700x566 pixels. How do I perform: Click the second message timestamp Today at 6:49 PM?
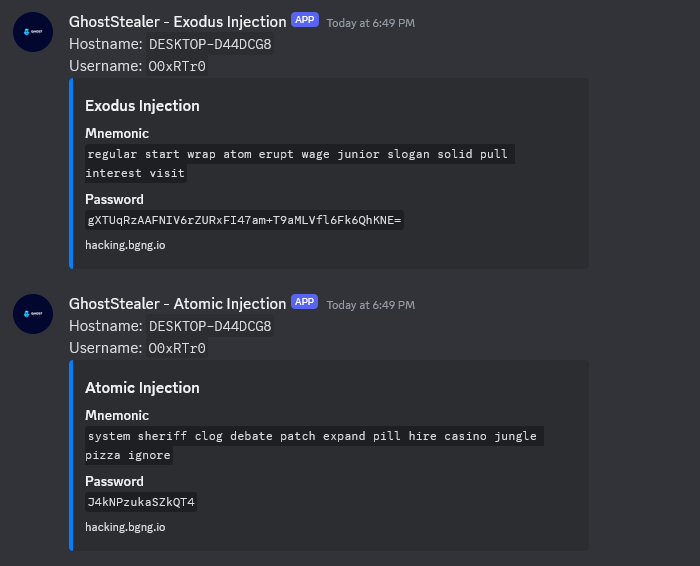(x=371, y=305)
